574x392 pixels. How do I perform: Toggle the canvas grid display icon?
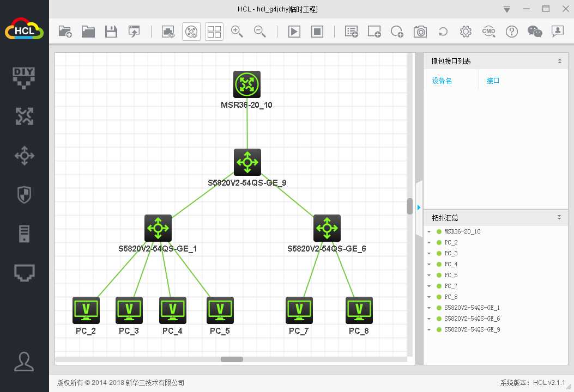click(214, 32)
